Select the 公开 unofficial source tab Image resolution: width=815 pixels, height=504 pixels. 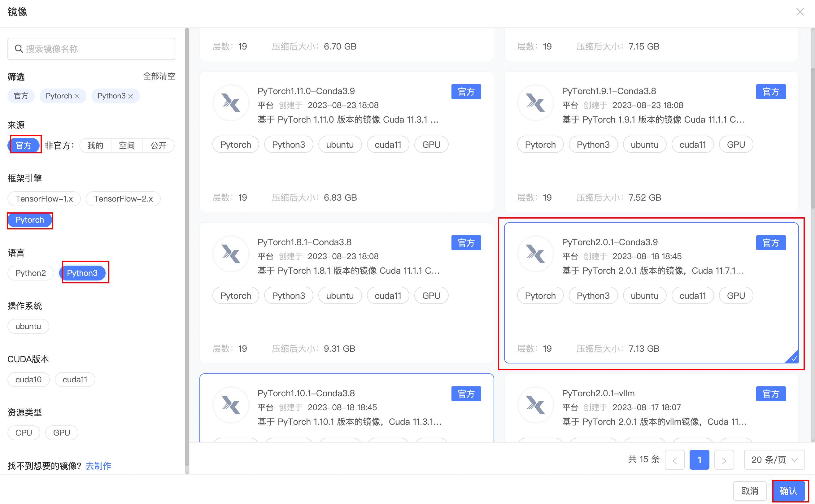[158, 145]
